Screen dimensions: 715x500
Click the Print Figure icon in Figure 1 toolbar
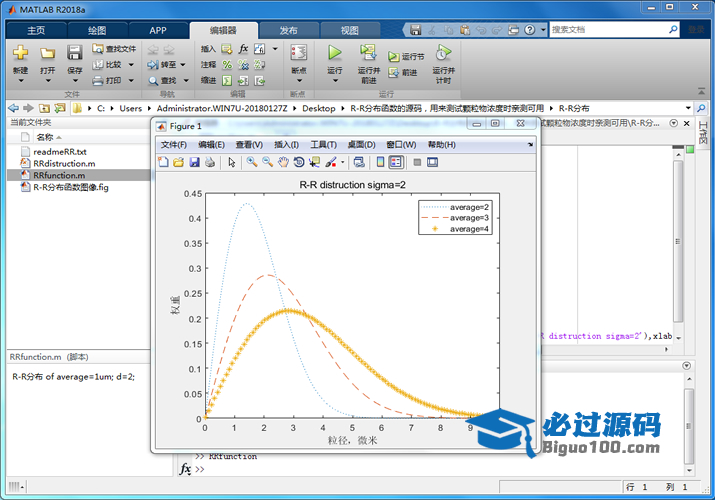[x=210, y=162]
